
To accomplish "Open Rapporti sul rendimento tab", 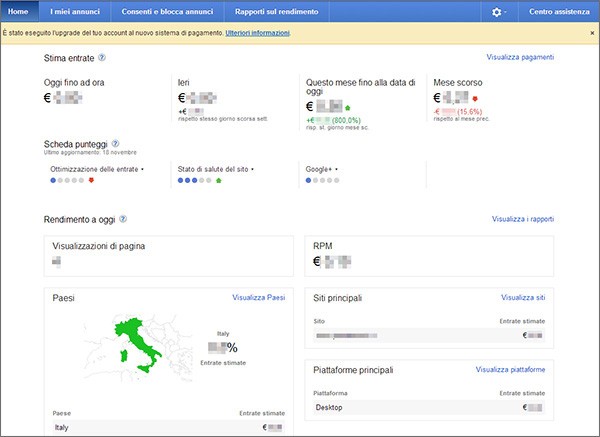I will pos(277,12).
